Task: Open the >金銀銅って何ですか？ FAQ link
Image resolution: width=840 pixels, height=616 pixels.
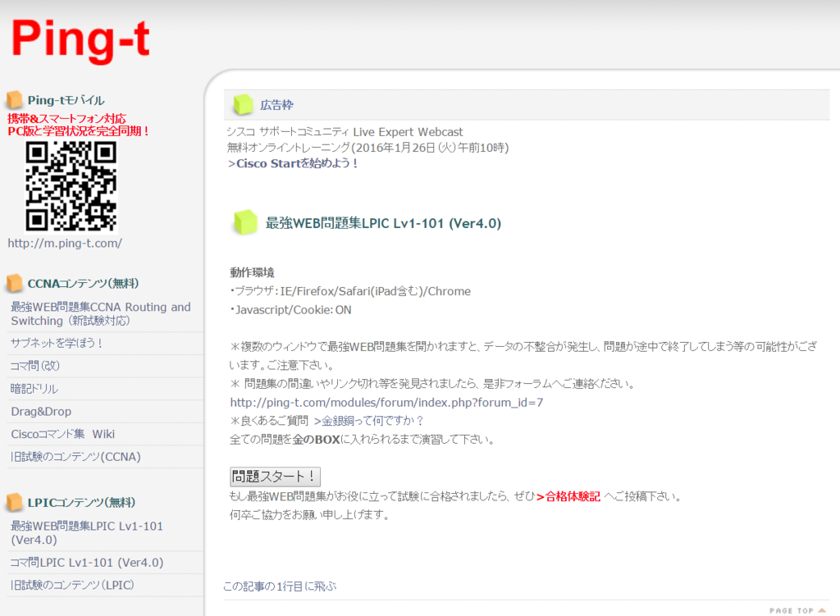Action: [x=369, y=421]
